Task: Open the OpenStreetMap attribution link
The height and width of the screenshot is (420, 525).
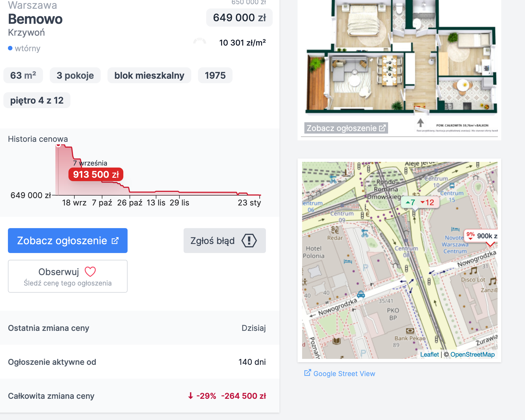Action: [x=472, y=354]
